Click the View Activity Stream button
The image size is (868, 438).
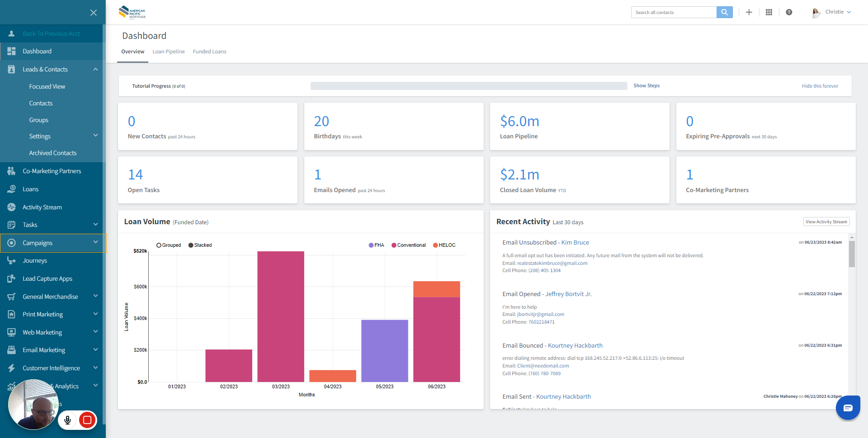click(826, 221)
